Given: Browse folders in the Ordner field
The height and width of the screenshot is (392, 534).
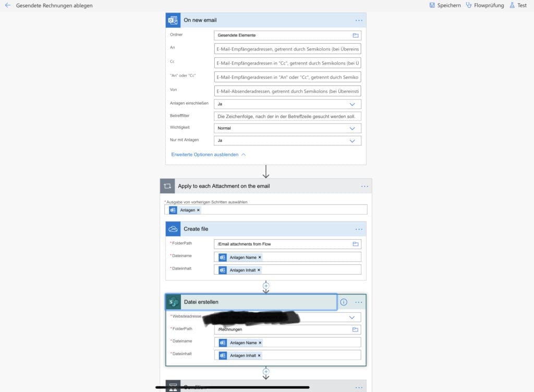Looking at the screenshot, I should click(x=356, y=35).
